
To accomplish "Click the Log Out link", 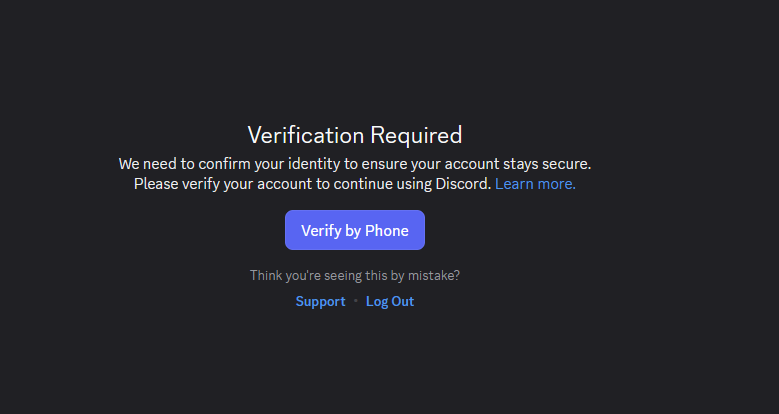I will click(x=390, y=301).
